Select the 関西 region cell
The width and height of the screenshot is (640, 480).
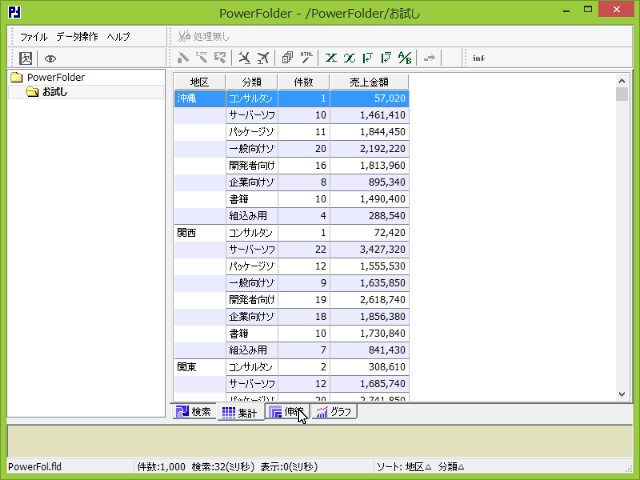coord(200,233)
